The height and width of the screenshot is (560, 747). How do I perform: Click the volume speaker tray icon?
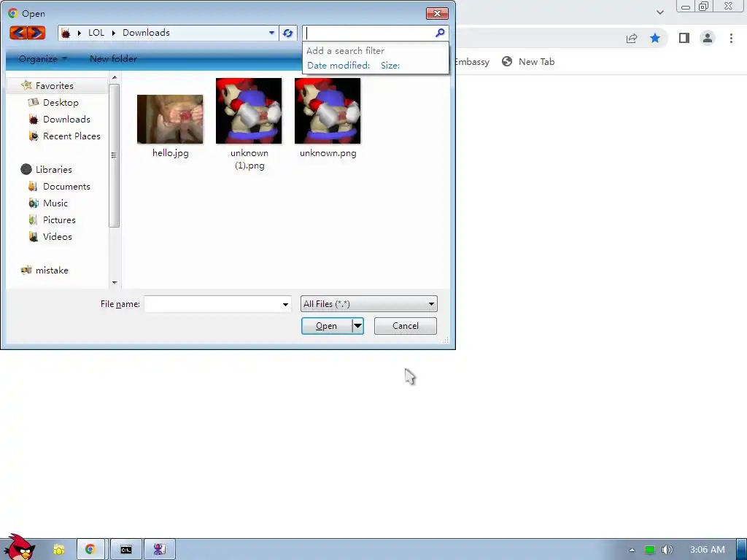point(667,550)
